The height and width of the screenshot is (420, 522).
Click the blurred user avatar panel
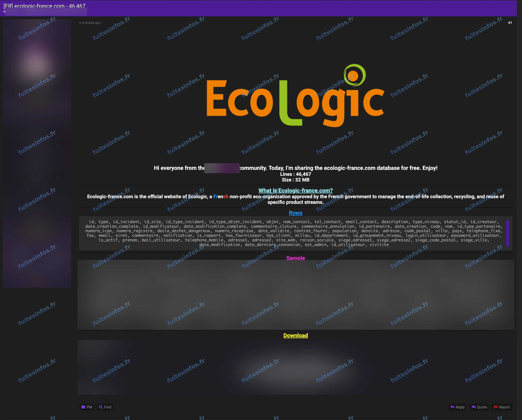tap(37, 153)
